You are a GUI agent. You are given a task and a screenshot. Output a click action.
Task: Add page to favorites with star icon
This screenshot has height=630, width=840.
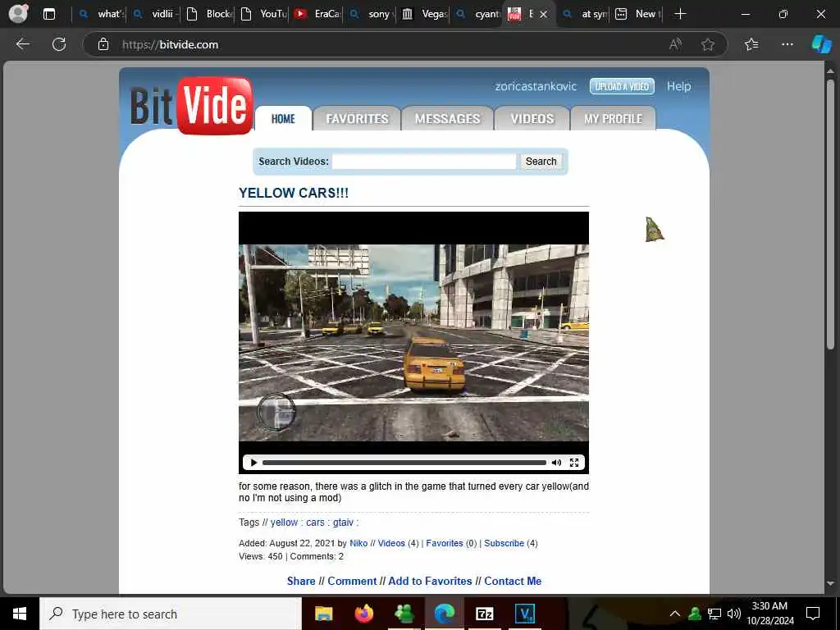coord(708,44)
